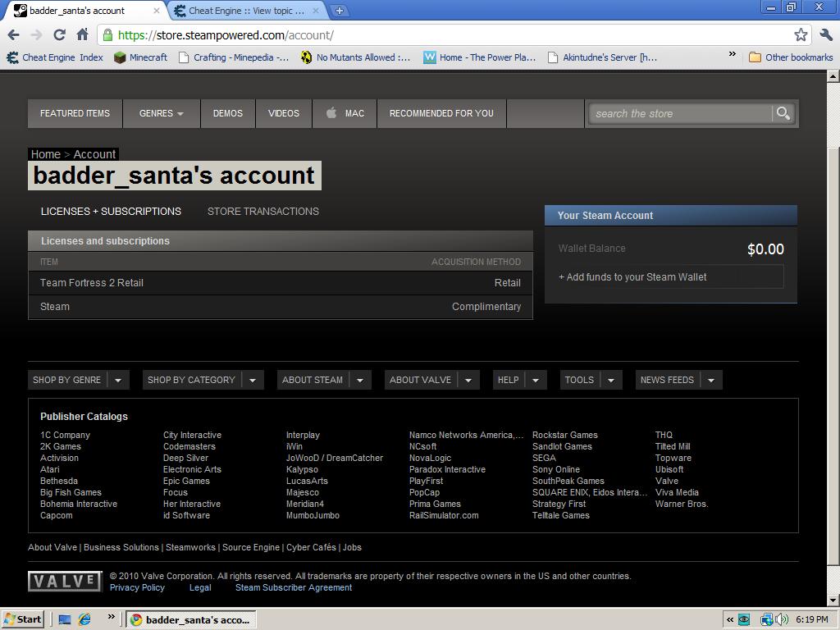Viewport: 840px width, 630px height.
Task: Open the Legal footer link
Action: (200, 587)
